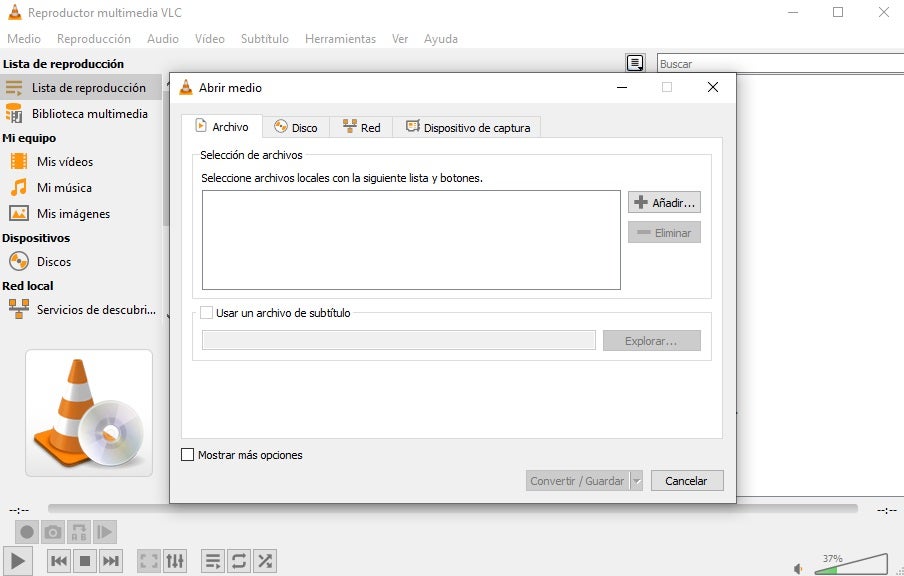Check Mostrar más opciones

187,454
